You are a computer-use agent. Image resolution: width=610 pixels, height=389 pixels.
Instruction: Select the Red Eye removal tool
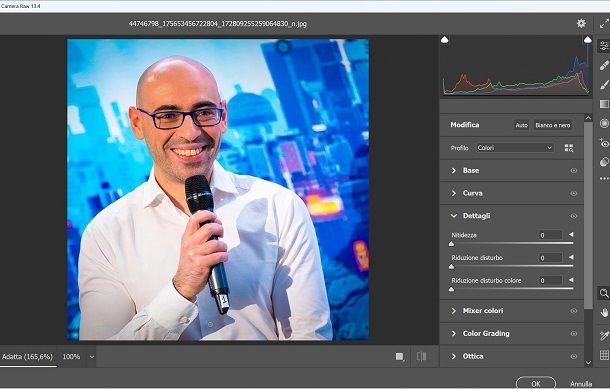click(x=604, y=143)
